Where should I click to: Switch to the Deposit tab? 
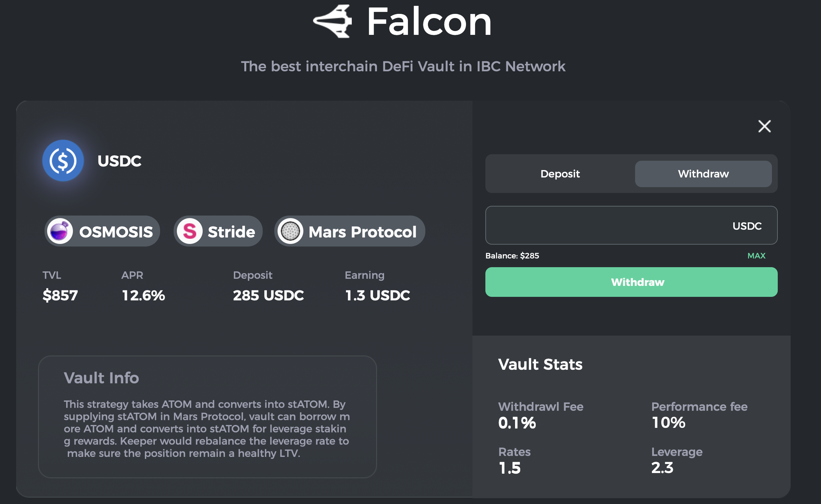[x=560, y=174]
